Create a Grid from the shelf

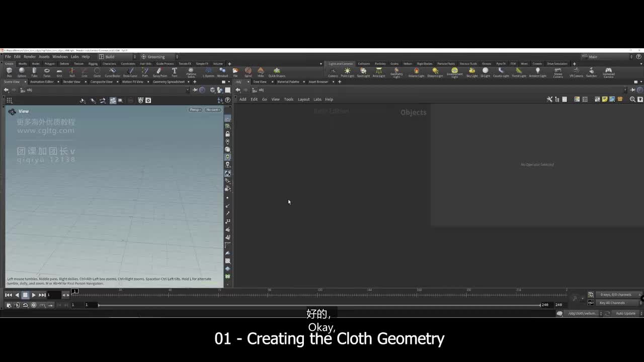coord(59,72)
